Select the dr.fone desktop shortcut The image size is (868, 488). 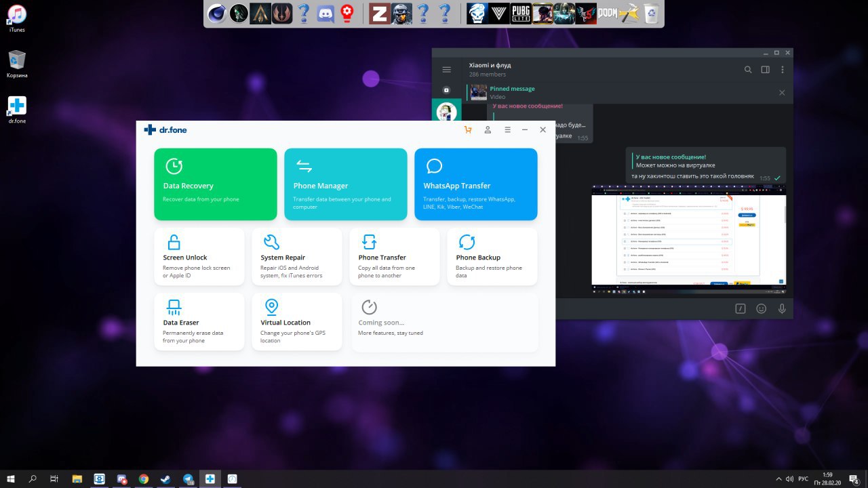point(17,109)
